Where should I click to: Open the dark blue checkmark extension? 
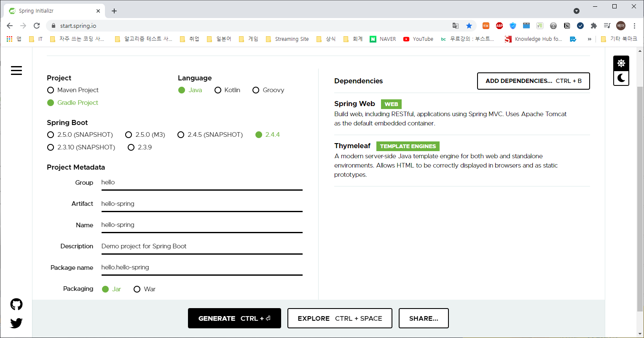click(580, 26)
